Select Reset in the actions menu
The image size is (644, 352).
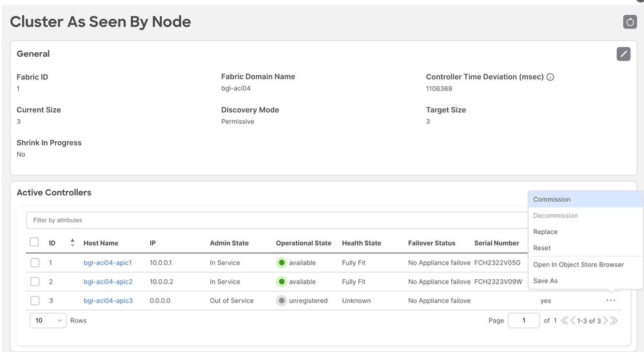pos(542,248)
